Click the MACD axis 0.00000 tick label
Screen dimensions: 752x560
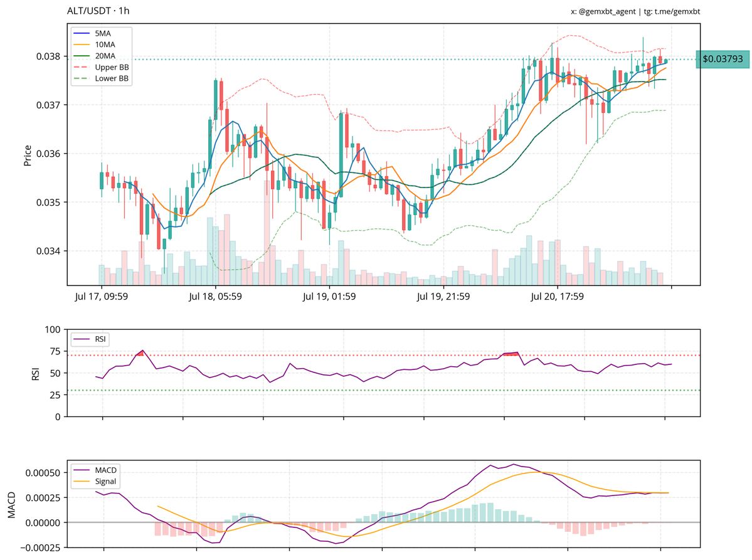coord(43,522)
